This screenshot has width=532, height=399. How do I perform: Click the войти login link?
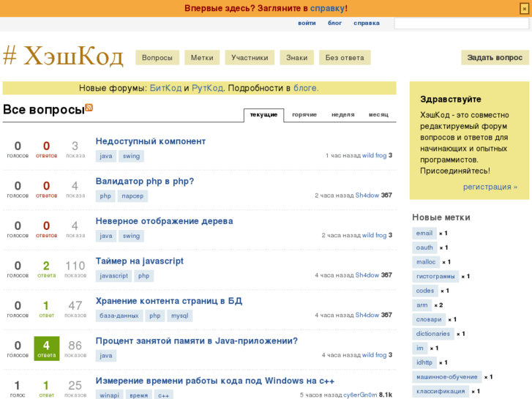point(307,23)
